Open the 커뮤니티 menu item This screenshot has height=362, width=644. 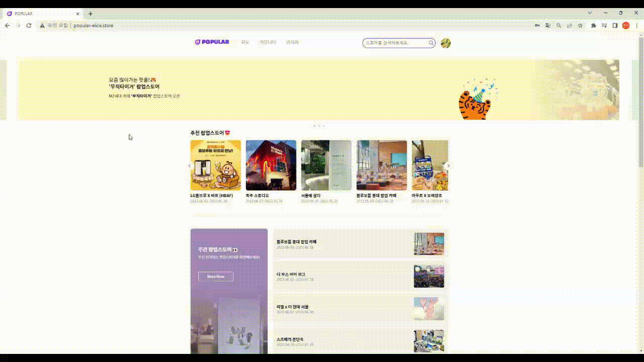point(268,42)
